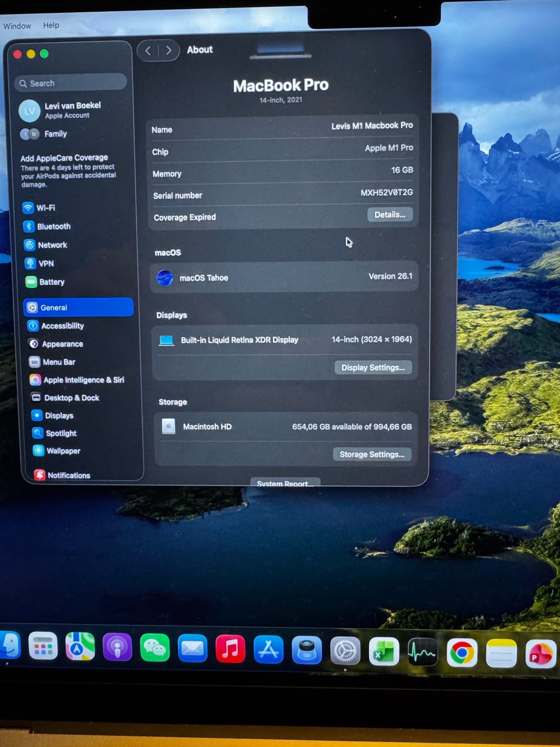Click the Apple M1 Pro chip value

[x=389, y=148]
